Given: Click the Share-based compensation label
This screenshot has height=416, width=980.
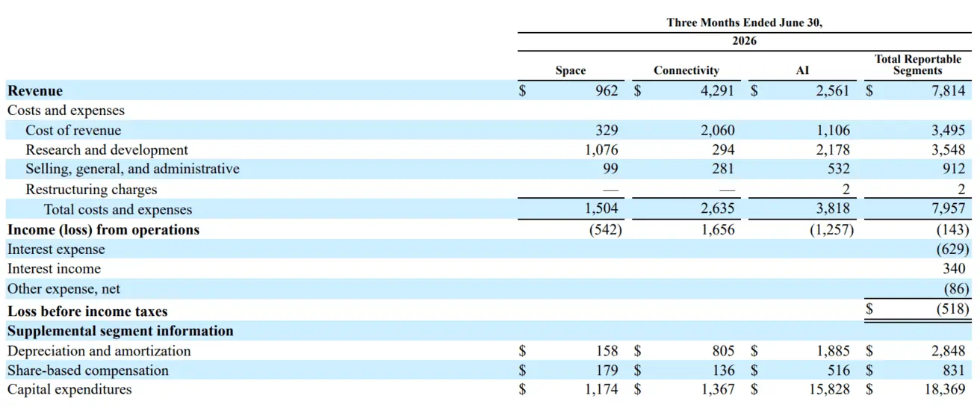Looking at the screenshot, I should tap(88, 370).
